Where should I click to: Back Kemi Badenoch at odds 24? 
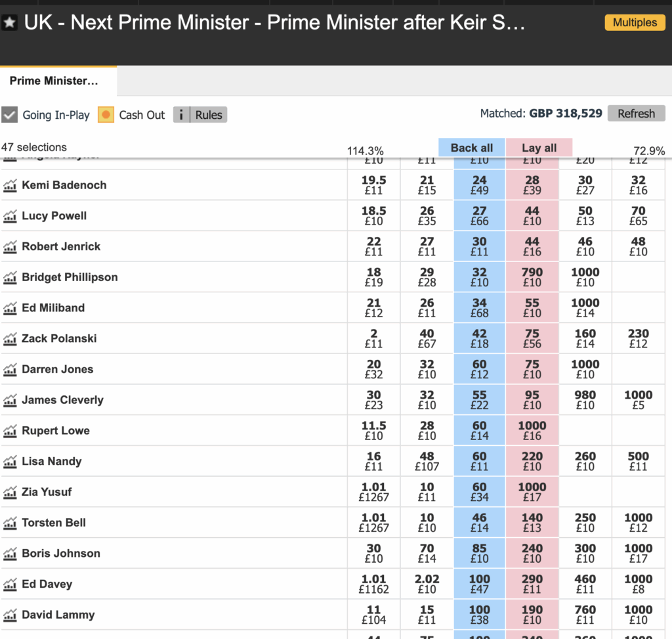[x=480, y=185]
